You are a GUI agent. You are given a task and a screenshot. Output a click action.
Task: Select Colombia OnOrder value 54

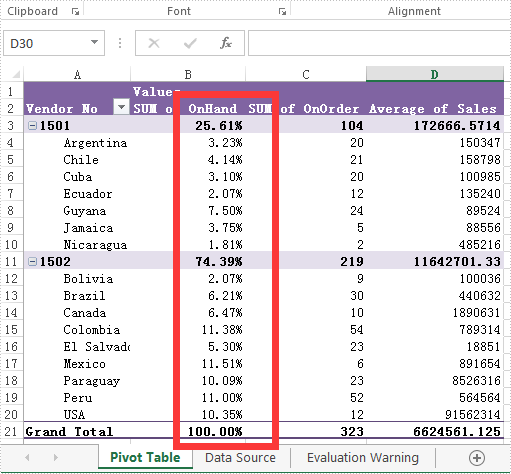click(x=306, y=330)
